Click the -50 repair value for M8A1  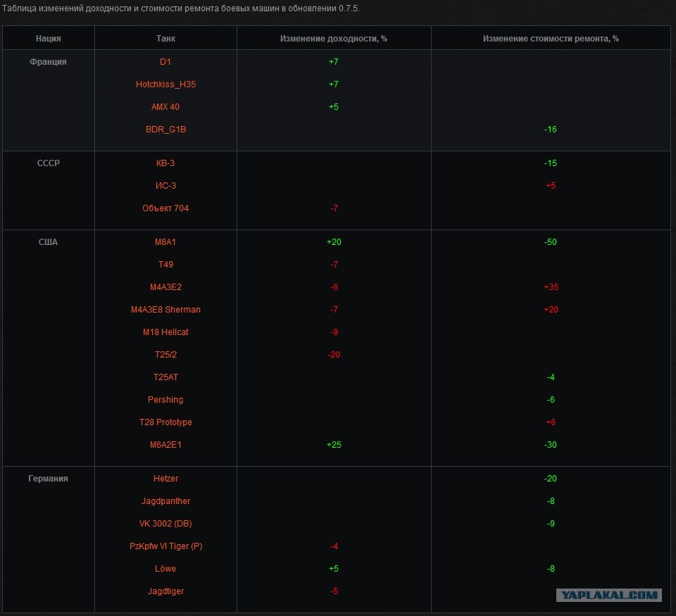[551, 242]
